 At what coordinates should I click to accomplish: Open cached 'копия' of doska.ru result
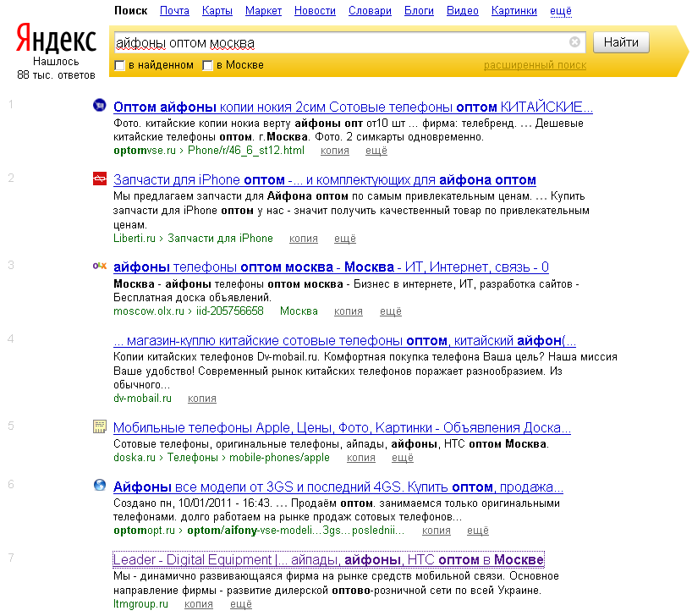coord(360,458)
